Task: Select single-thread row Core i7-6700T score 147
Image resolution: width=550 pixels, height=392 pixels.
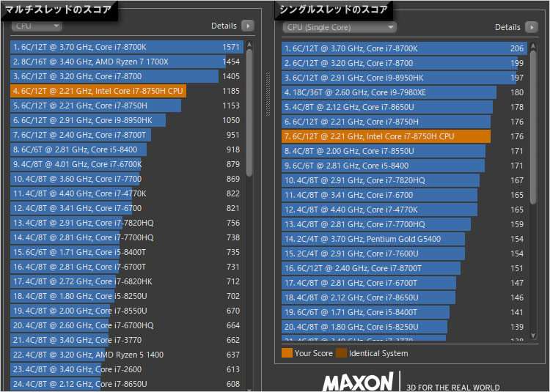Action: 404,283
